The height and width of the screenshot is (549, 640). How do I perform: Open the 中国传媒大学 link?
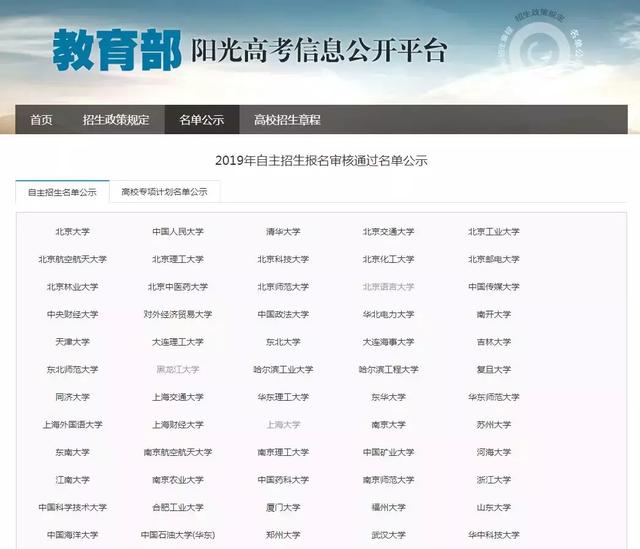point(493,287)
